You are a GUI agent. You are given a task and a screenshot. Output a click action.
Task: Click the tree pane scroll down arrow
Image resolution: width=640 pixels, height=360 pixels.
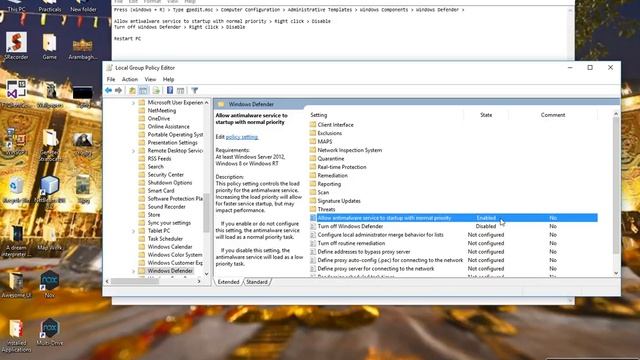207,273
